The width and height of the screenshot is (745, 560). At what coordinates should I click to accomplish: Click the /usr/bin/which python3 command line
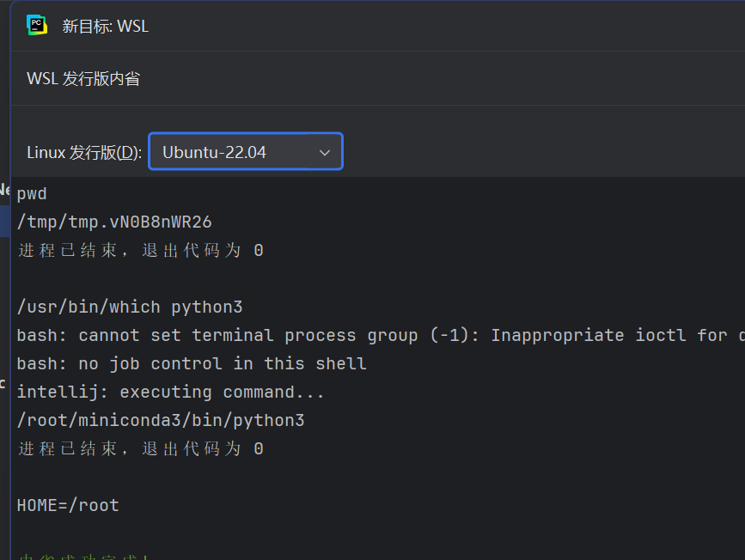[125, 307]
